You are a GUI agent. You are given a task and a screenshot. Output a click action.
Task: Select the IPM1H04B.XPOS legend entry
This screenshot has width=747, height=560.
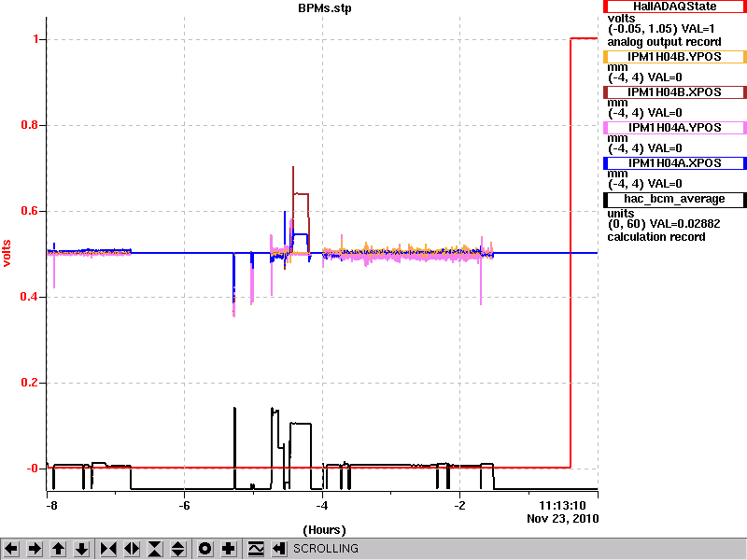(674, 91)
